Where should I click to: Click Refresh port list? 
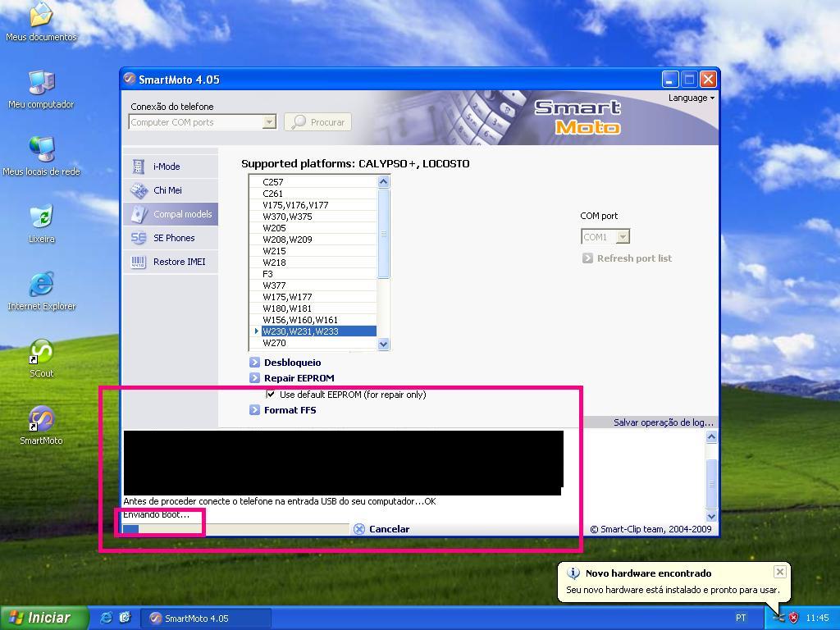coord(634,258)
